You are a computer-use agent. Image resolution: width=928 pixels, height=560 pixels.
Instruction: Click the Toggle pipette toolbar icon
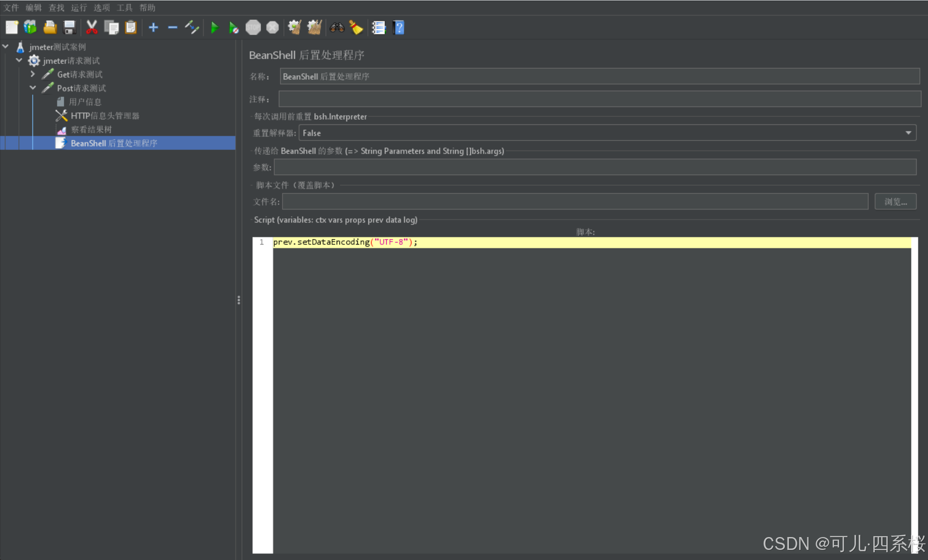click(192, 28)
